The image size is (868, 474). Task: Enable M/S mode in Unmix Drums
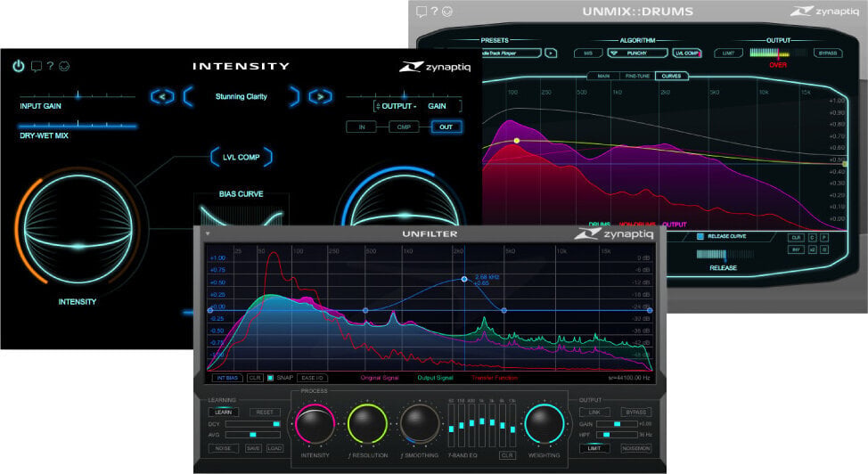pos(588,53)
